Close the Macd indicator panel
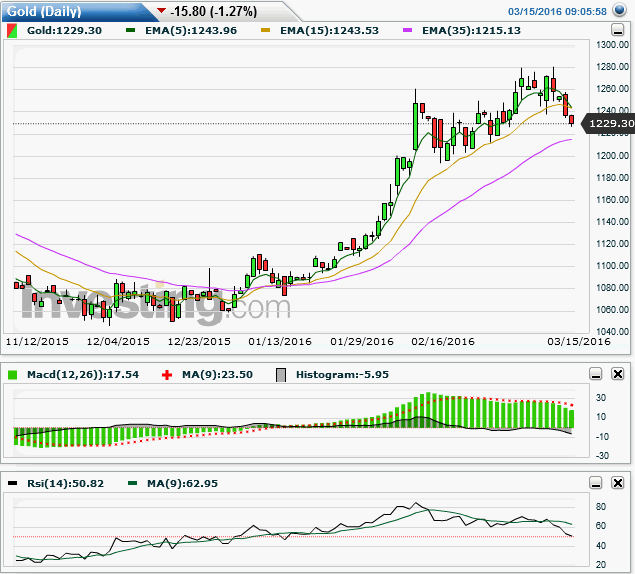 [618, 374]
